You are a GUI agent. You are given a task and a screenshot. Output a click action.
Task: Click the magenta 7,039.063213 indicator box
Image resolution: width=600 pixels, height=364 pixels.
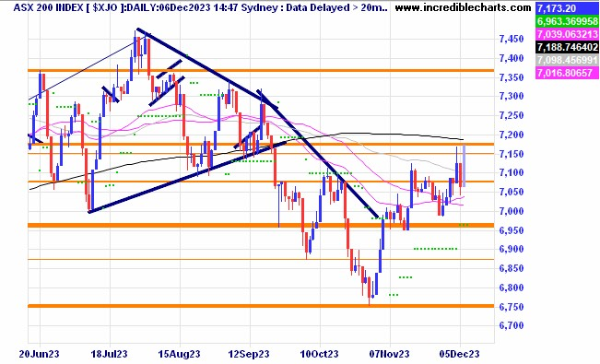click(x=567, y=34)
